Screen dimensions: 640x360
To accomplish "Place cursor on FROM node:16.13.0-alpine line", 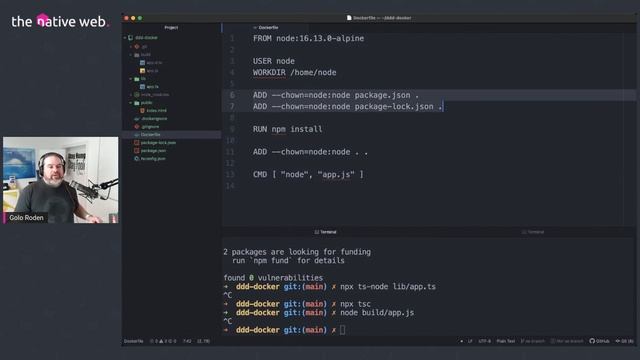I will [x=309, y=38].
